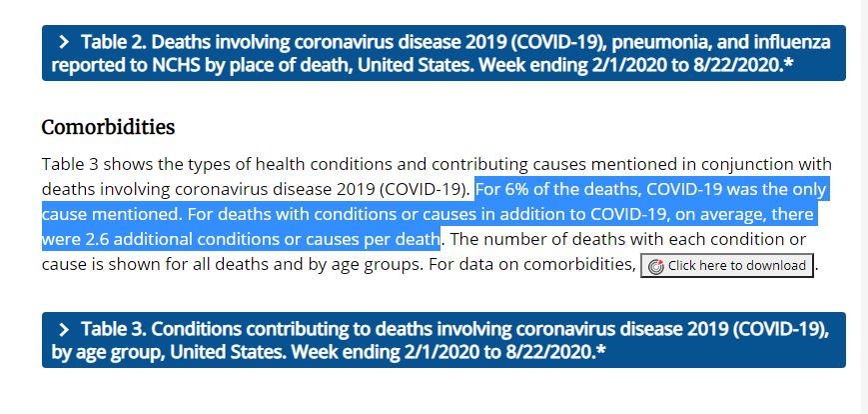Click highlighted 'cause mentioned' text
This screenshot has width=868, height=414.
click(100, 215)
